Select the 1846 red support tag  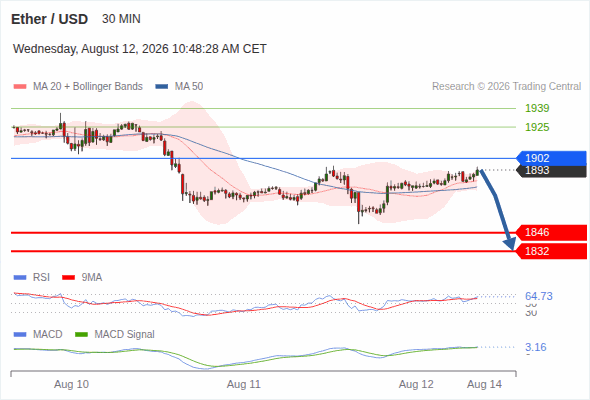click(551, 233)
